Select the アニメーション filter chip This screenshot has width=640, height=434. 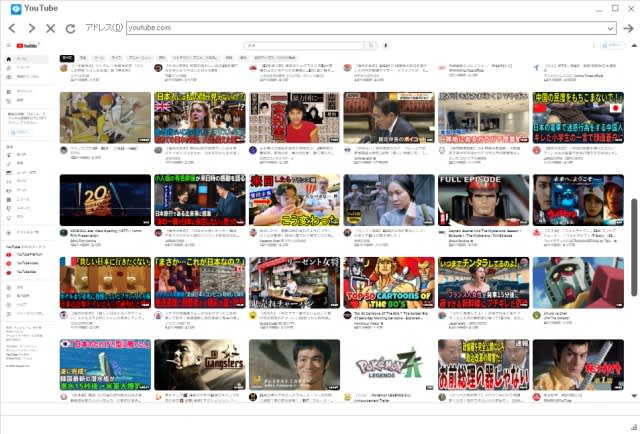pos(140,58)
